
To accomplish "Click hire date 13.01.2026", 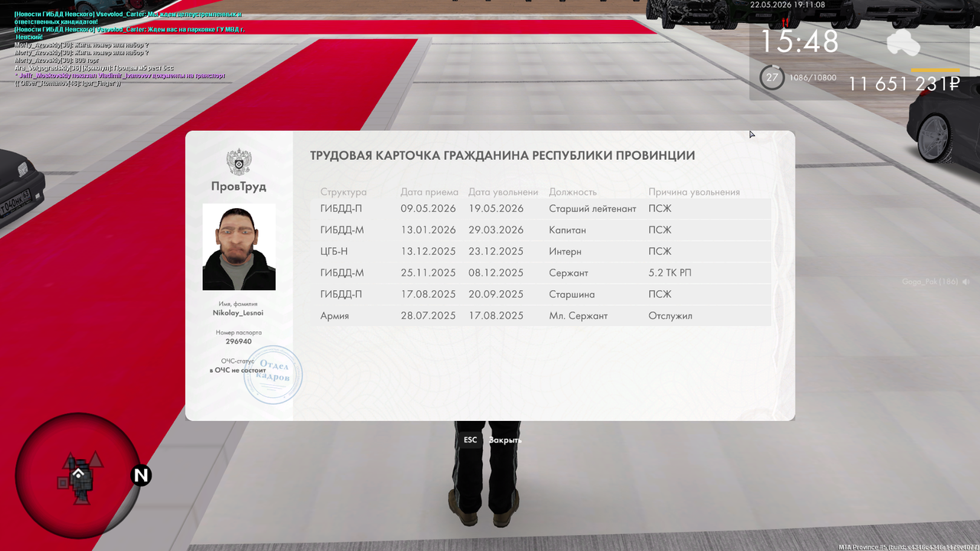I will click(428, 230).
